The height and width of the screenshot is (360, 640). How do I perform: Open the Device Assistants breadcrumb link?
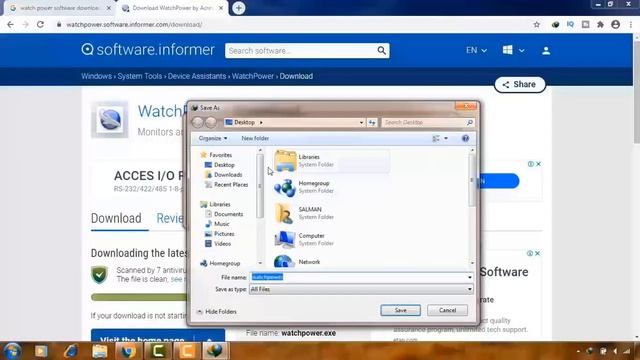point(197,76)
